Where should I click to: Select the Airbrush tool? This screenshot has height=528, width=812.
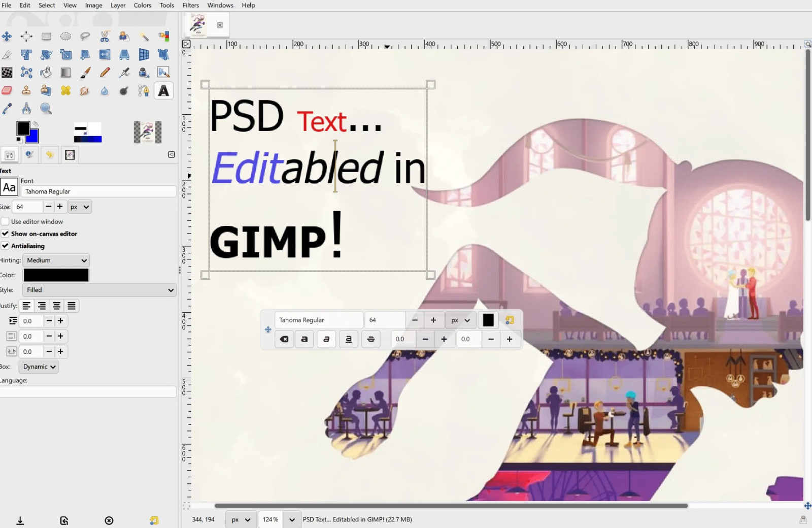tap(124, 73)
